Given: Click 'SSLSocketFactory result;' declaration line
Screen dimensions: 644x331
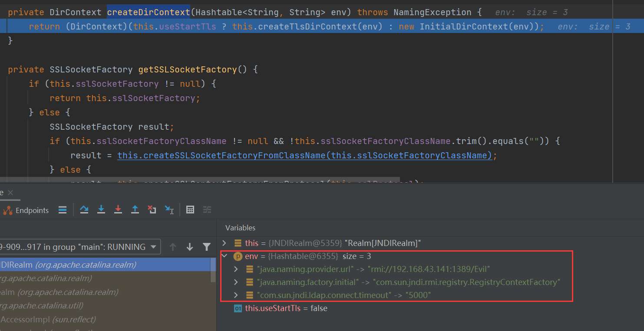Looking at the screenshot, I should pyautogui.click(x=112, y=127).
